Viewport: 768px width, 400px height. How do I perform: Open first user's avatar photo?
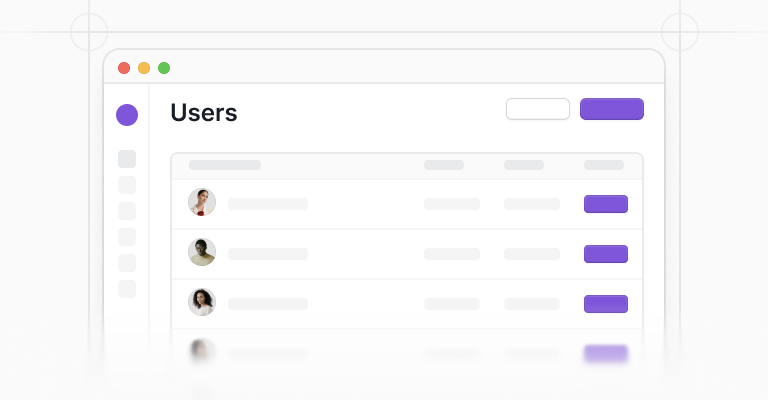pos(202,202)
